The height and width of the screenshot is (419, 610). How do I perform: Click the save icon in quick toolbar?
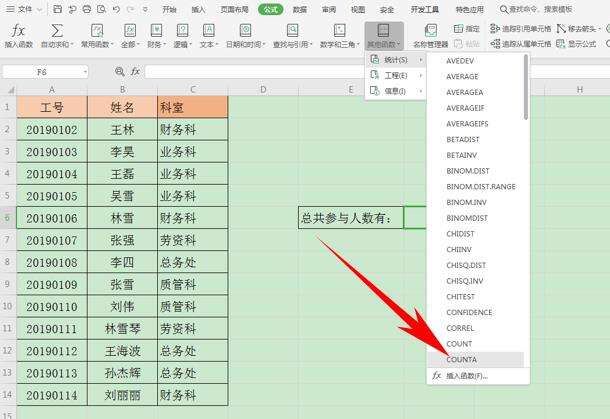pyautogui.click(x=57, y=9)
